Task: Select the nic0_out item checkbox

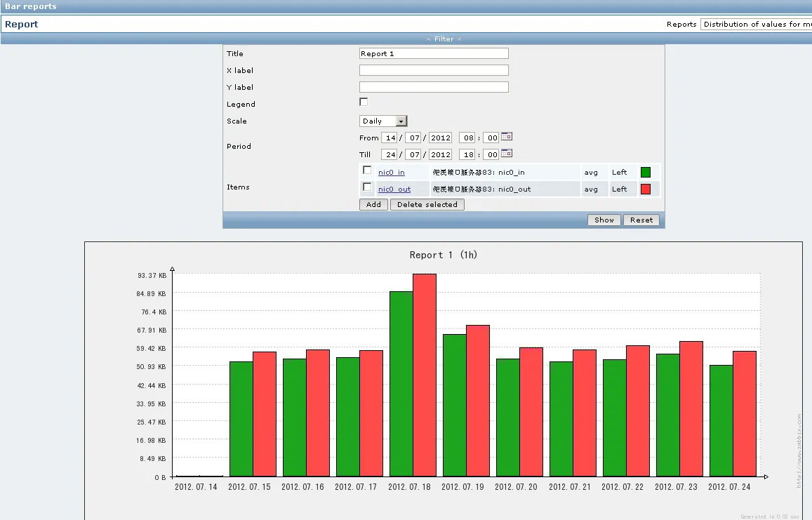Action: pyautogui.click(x=367, y=187)
